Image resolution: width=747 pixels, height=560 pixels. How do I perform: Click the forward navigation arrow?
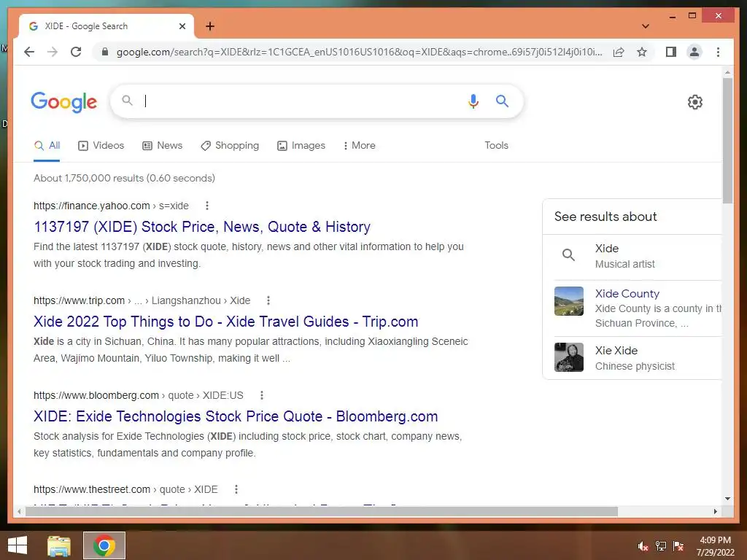(53, 52)
